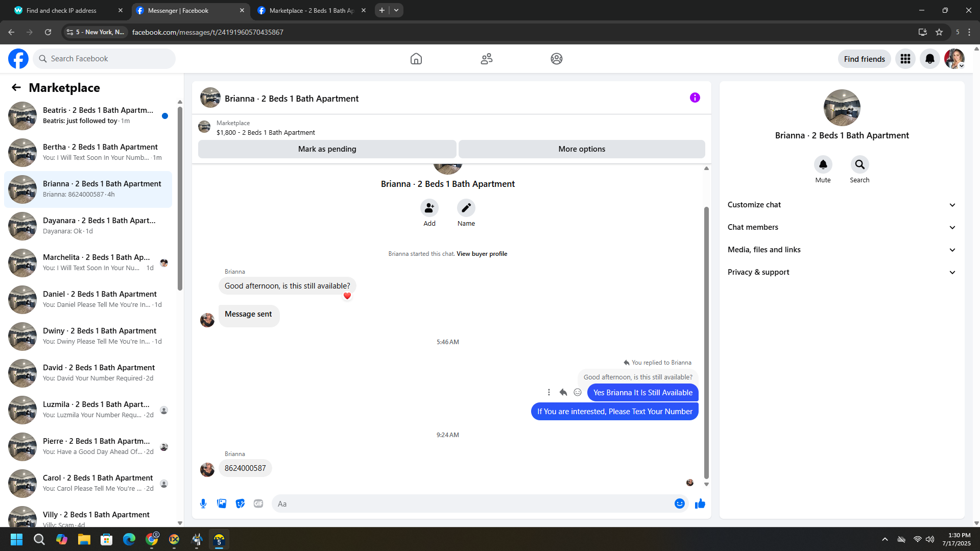Expand Customize chat section
This screenshot has width=980, height=551.
coord(842,205)
